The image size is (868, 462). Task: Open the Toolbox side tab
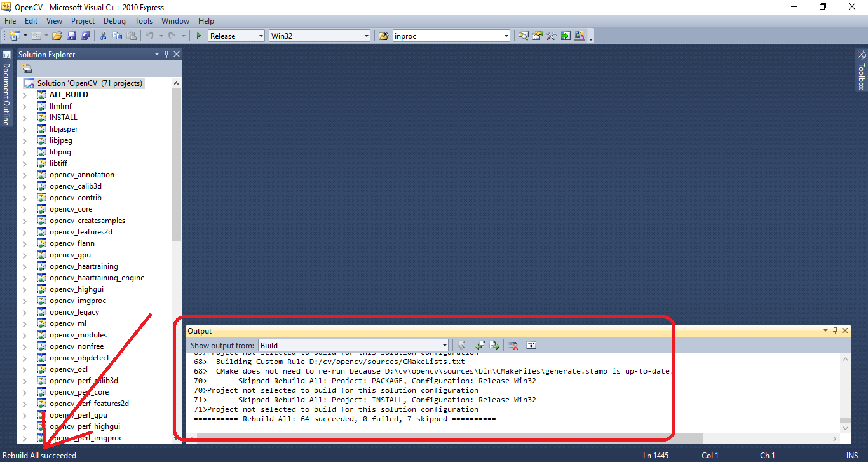coord(861,71)
